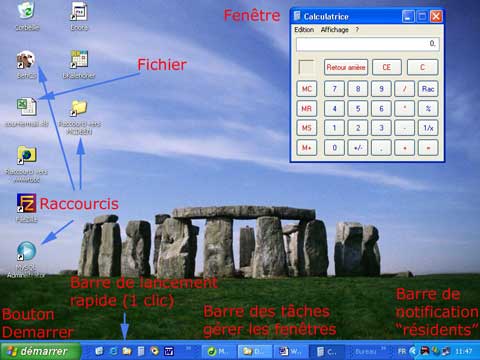
Task: Click the calculator display field
Action: pyautogui.click(x=368, y=44)
